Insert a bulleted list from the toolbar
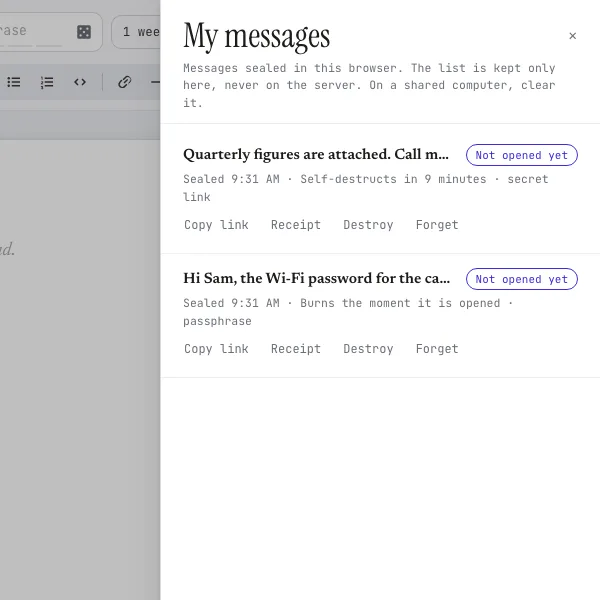600x600 pixels. point(14,82)
